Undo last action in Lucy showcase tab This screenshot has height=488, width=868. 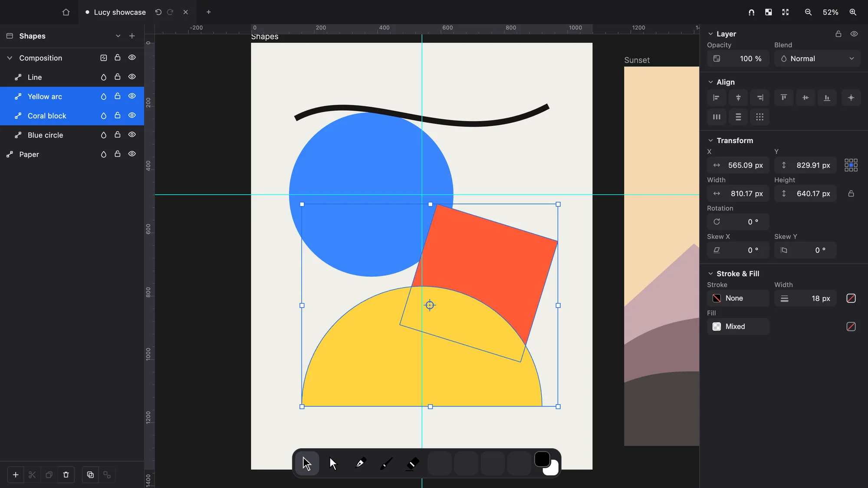[158, 12]
